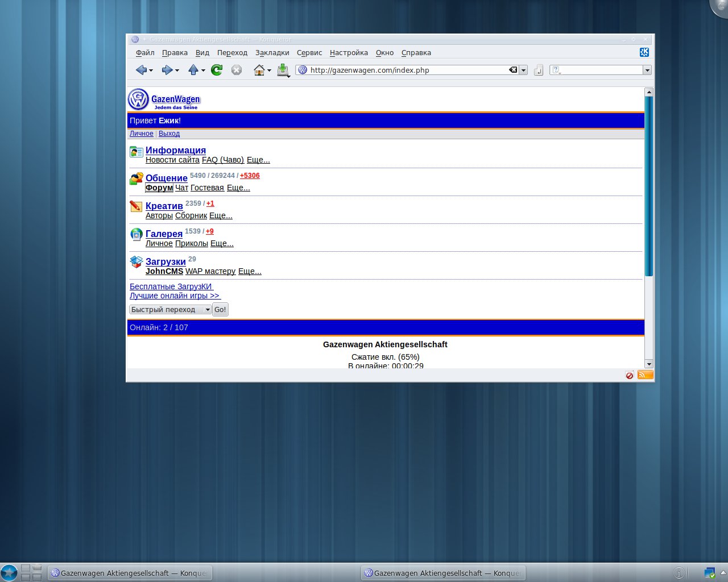728x582 pixels.
Task: Clear the location bar with eraser icon
Action: 513,70
